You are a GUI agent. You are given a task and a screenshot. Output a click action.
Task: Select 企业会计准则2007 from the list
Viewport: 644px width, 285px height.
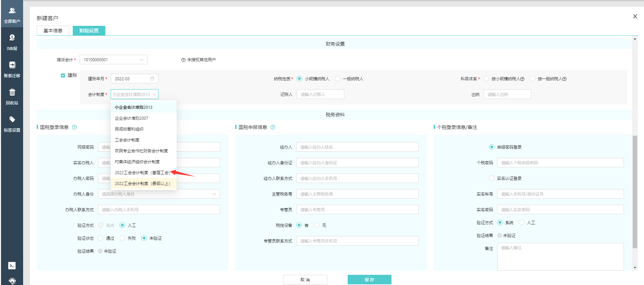[x=132, y=118]
